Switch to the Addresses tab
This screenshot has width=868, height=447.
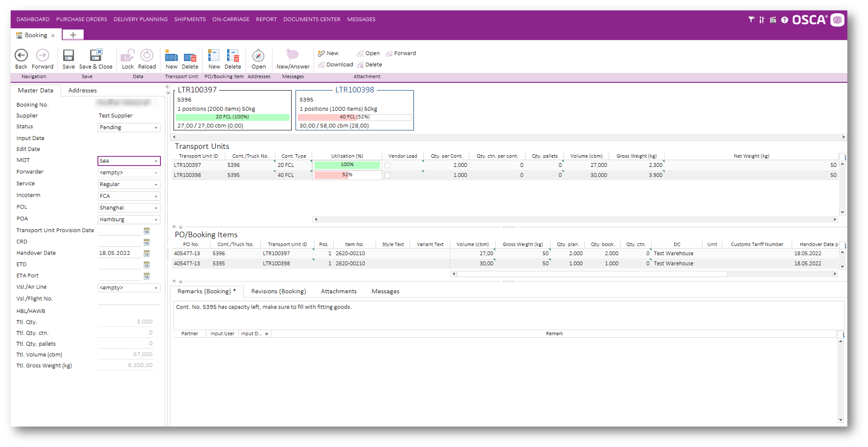coord(82,90)
